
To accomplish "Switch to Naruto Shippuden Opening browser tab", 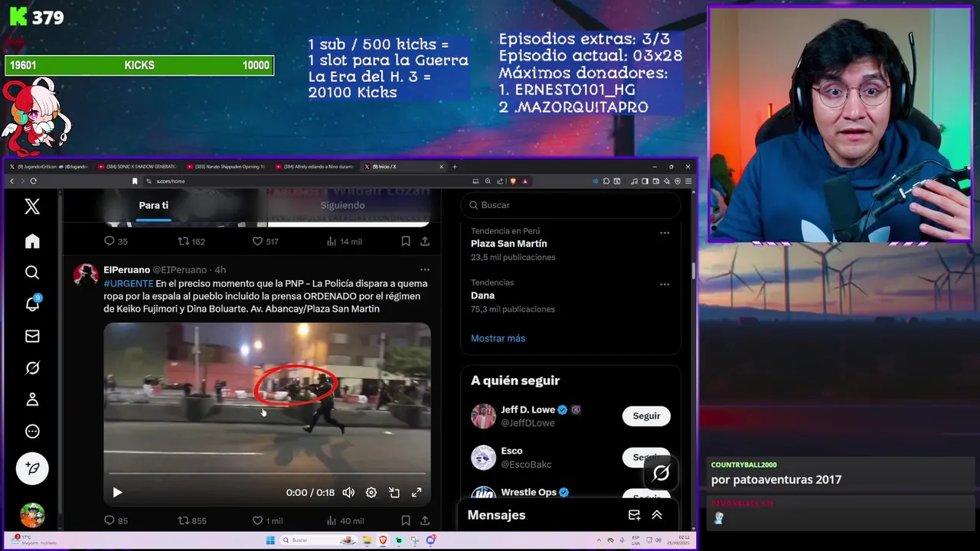I will click(227, 166).
